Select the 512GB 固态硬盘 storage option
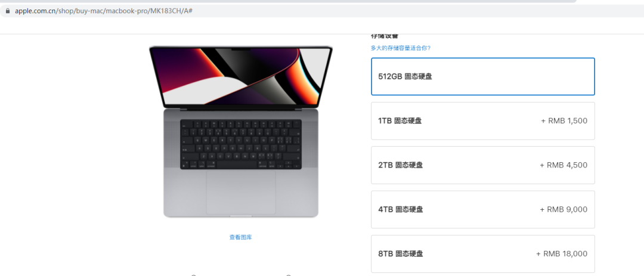This screenshot has width=644, height=276. 483,76
